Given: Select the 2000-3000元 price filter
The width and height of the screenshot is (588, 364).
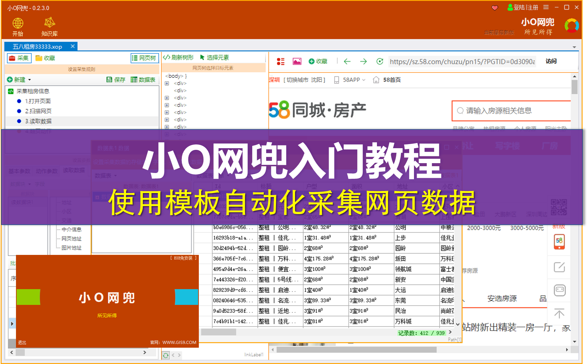Looking at the screenshot, I should [484, 228].
